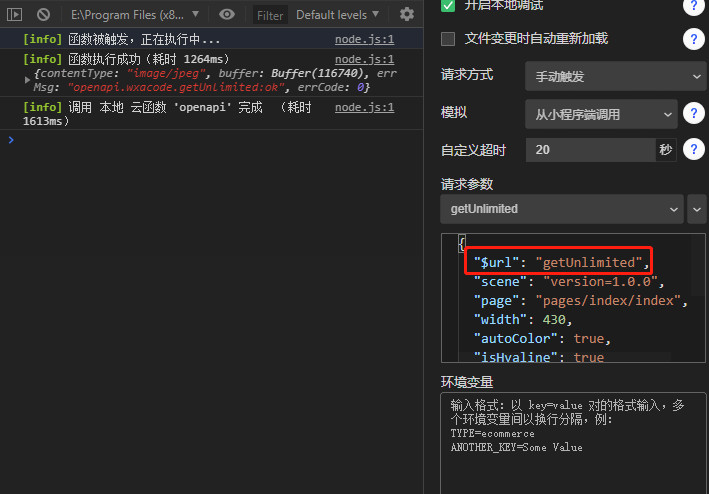709x494 pixels.
Task: Click the "$url": "getUnlimited" line in editor
Action: [x=561, y=263]
